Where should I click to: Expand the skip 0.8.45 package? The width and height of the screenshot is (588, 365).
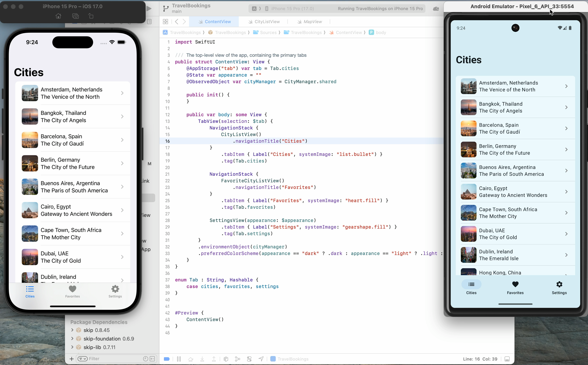pyautogui.click(x=72, y=330)
